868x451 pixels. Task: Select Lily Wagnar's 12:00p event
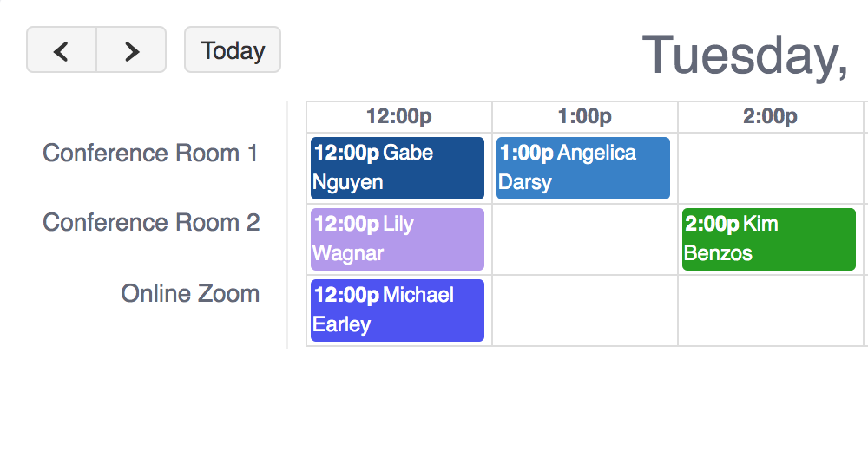click(398, 239)
